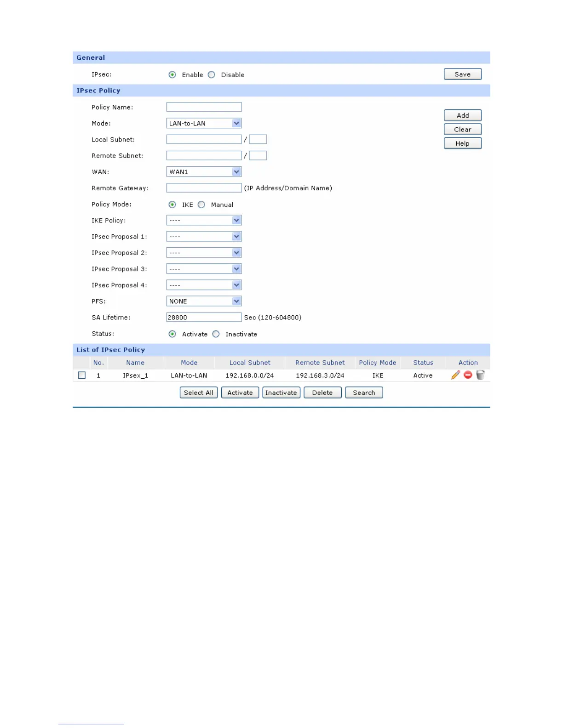Viewport: 563px width, 728px height.
Task: Expand the IPsec Proposal 1 dropdown
Action: (204, 236)
